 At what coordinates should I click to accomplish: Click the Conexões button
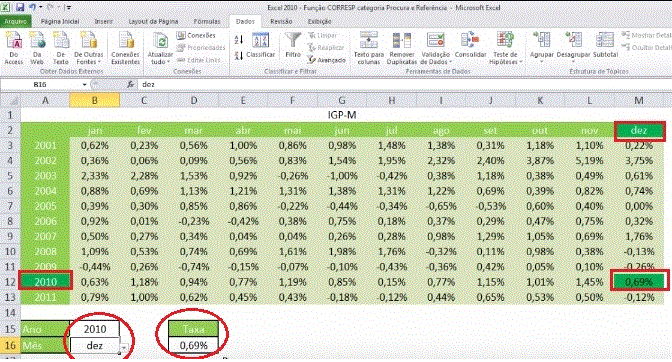coord(196,36)
